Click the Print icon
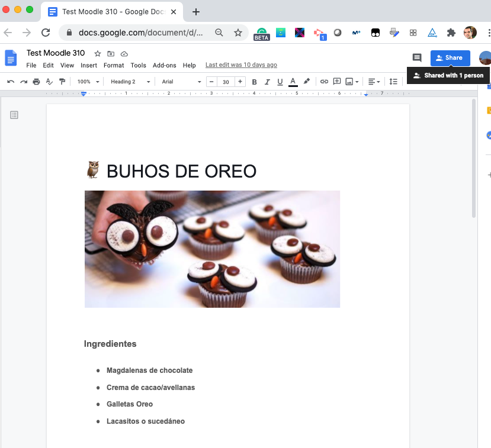This screenshot has height=448, width=491. point(36,82)
